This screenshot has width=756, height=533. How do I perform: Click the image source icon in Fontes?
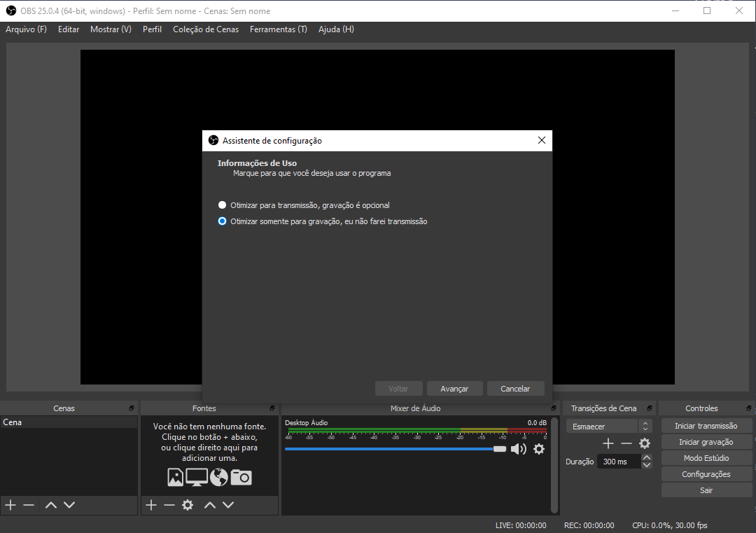(176, 478)
